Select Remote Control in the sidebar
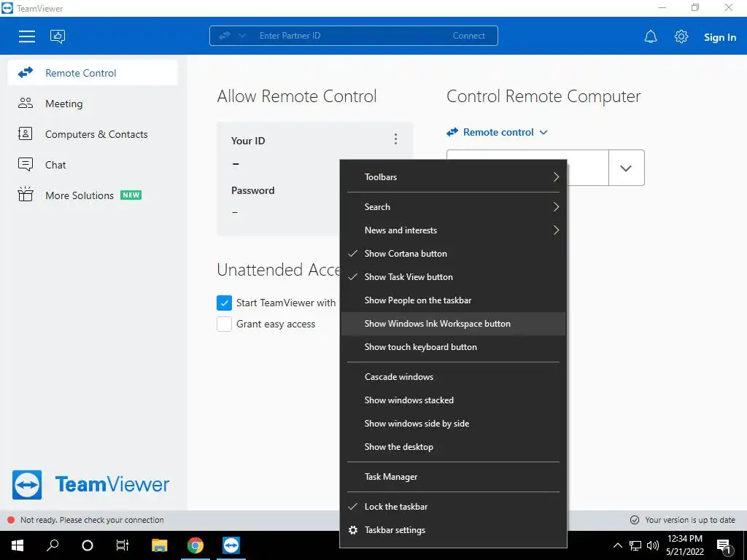 coord(93,73)
